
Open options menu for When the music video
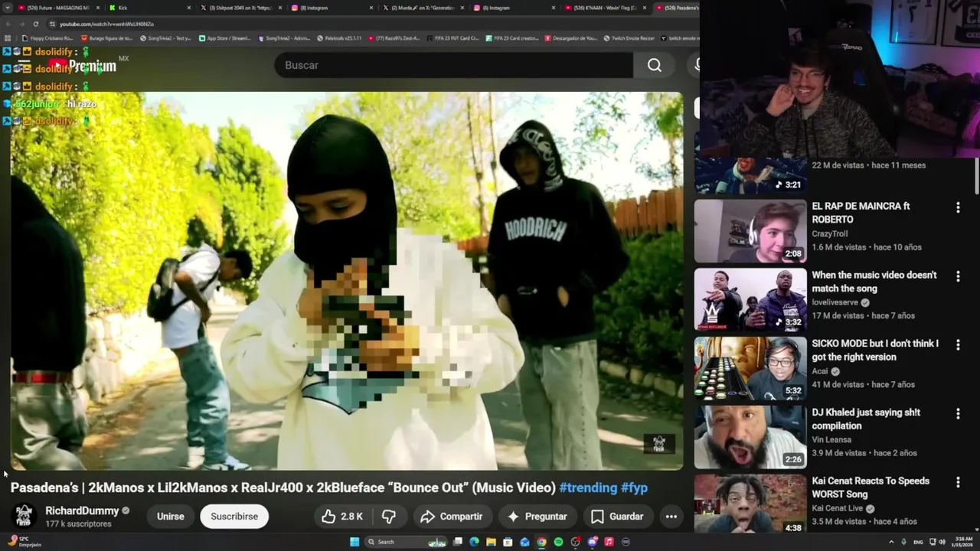point(958,276)
